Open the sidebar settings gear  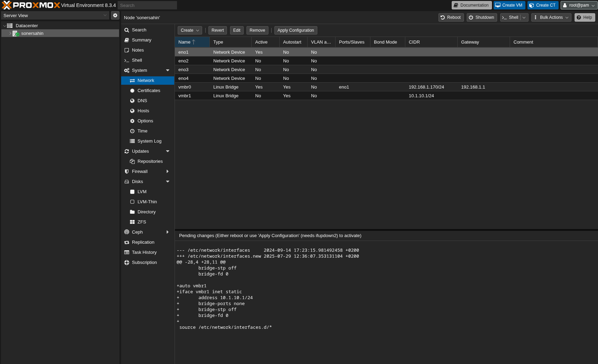click(x=115, y=15)
